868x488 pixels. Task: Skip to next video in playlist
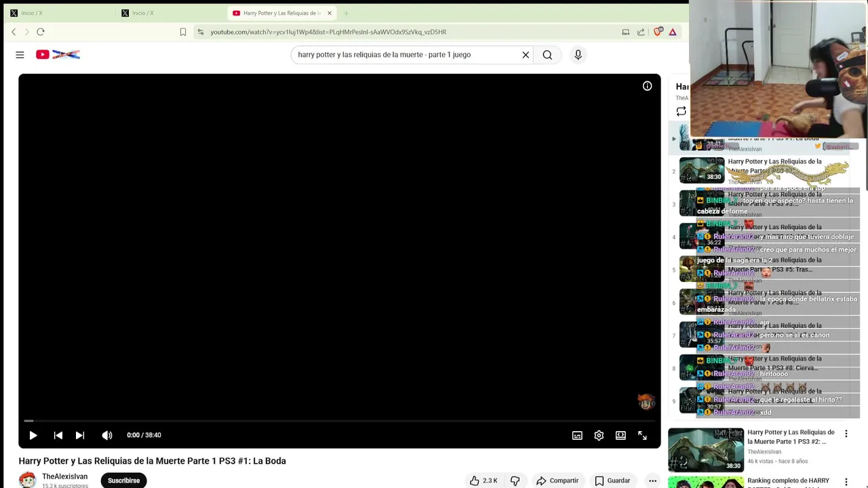[80, 435]
